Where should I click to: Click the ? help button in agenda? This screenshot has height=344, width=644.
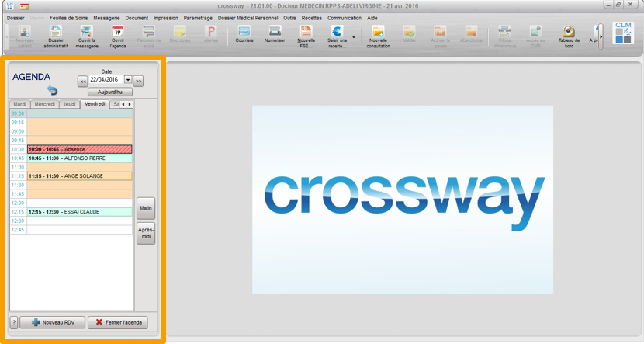tap(13, 322)
